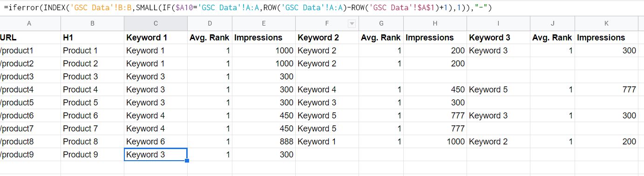Select the selected cell's blue fill handle
The image size is (644, 176).
coord(187,161)
